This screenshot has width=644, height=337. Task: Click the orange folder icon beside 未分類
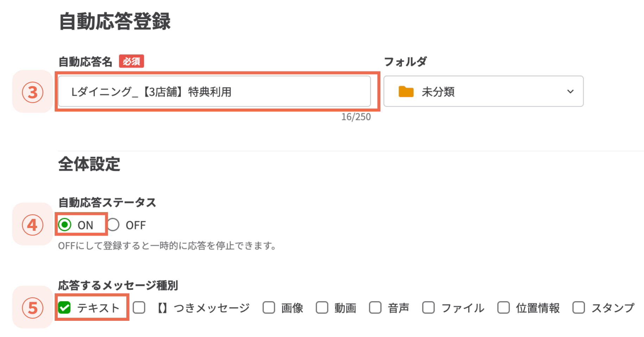click(x=406, y=92)
